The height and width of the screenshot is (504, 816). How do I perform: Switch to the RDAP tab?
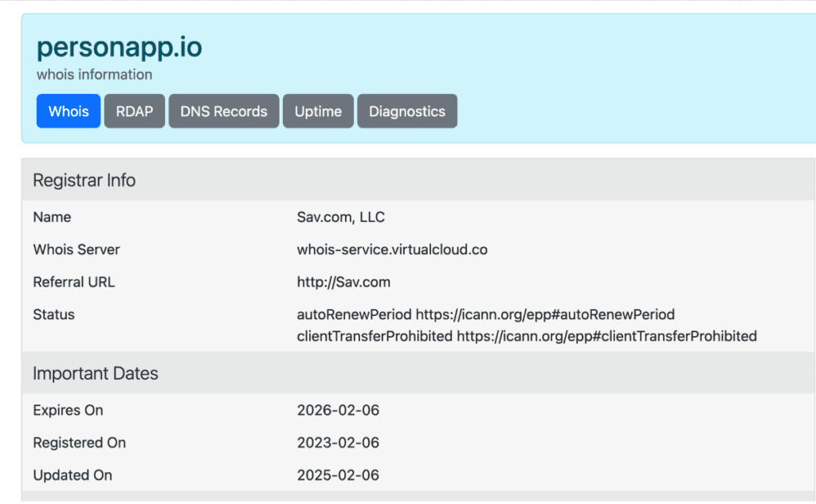tap(134, 111)
